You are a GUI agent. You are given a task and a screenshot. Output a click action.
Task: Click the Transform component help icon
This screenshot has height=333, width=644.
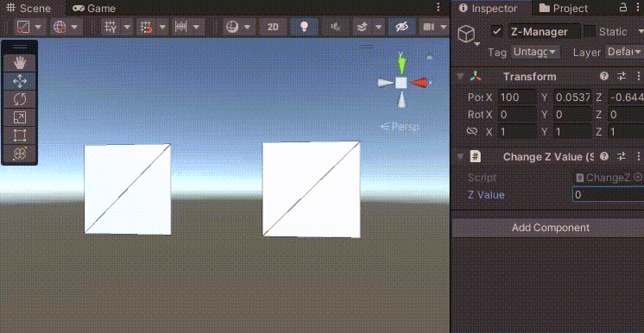coord(604,77)
